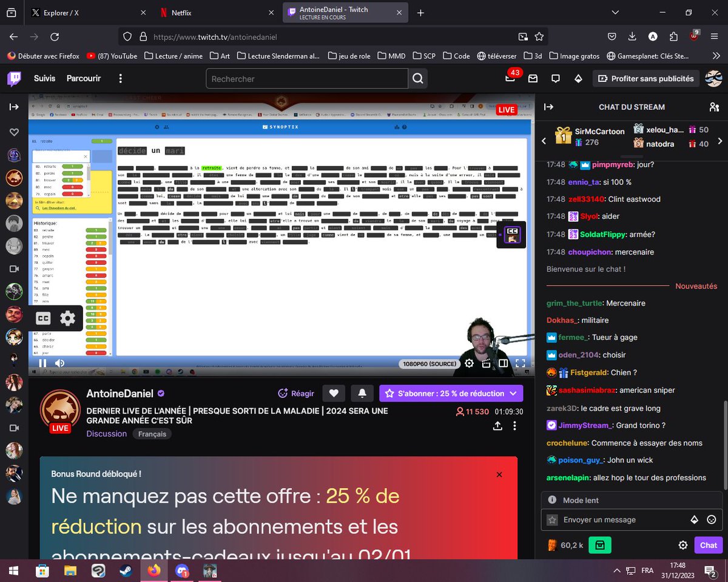Viewport: 728px width, 582px height.
Task: Open Firefox application hamburger menu
Action: pyautogui.click(x=714, y=37)
